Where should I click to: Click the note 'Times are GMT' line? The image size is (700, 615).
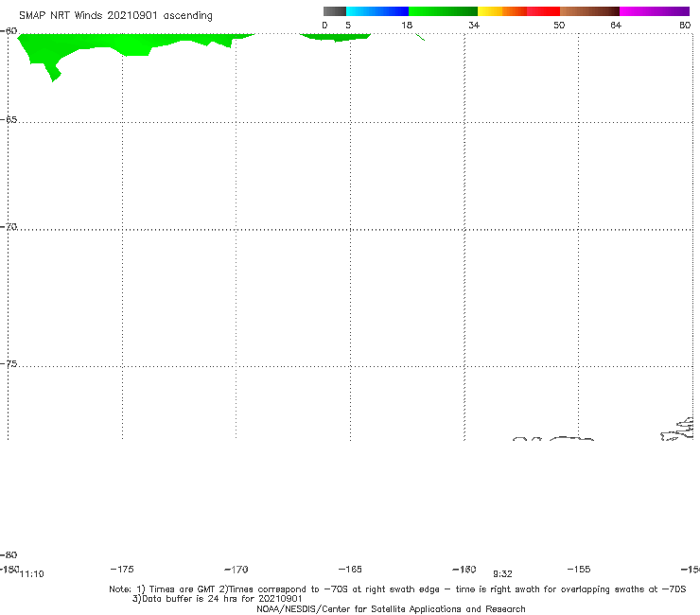tap(397, 589)
